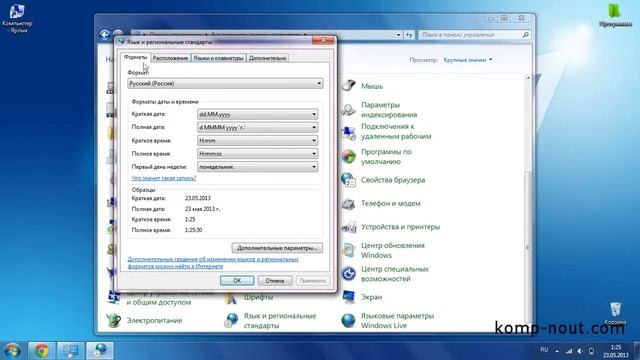Click the Windows Start button
This screenshot has width=640, height=360.
pyautogui.click(x=12, y=351)
